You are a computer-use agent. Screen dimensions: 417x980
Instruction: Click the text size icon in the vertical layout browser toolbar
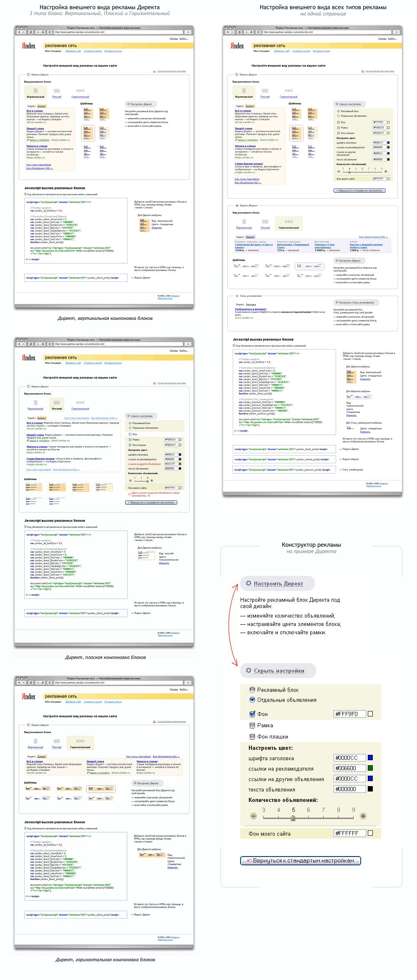click(40, 32)
